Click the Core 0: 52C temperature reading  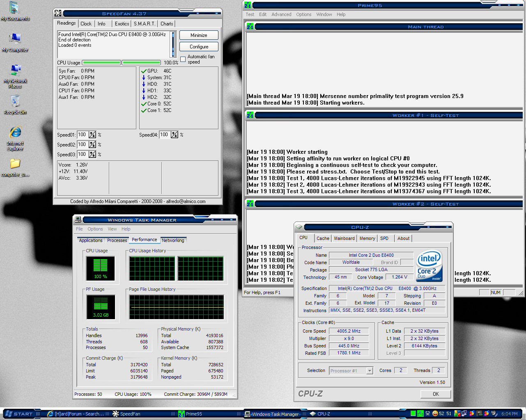(156, 104)
